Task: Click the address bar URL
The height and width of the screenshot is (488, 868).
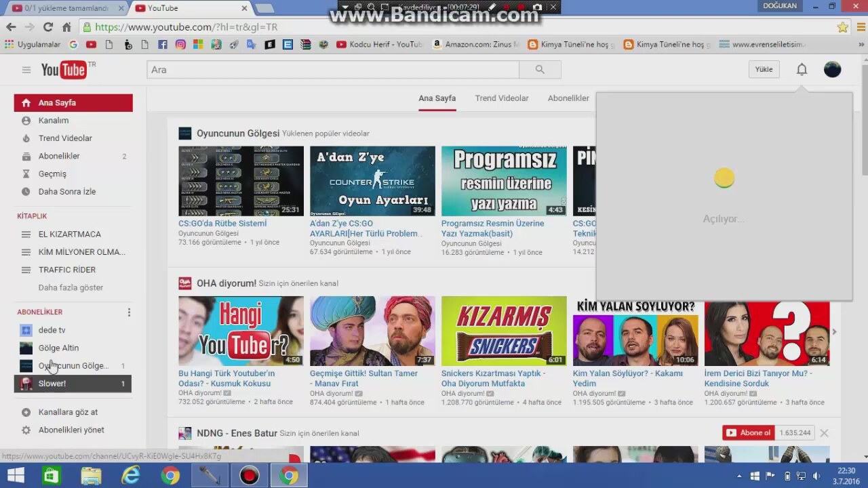Action: [x=186, y=27]
